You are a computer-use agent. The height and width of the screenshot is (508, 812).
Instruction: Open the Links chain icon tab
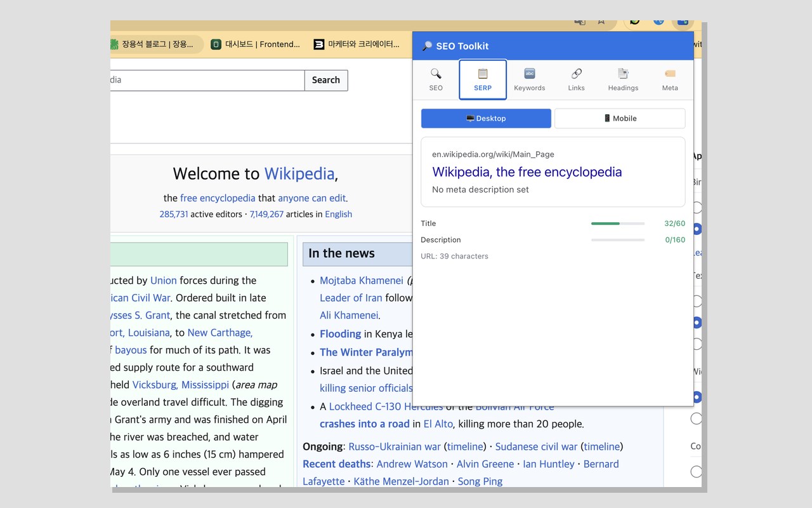pos(576,74)
